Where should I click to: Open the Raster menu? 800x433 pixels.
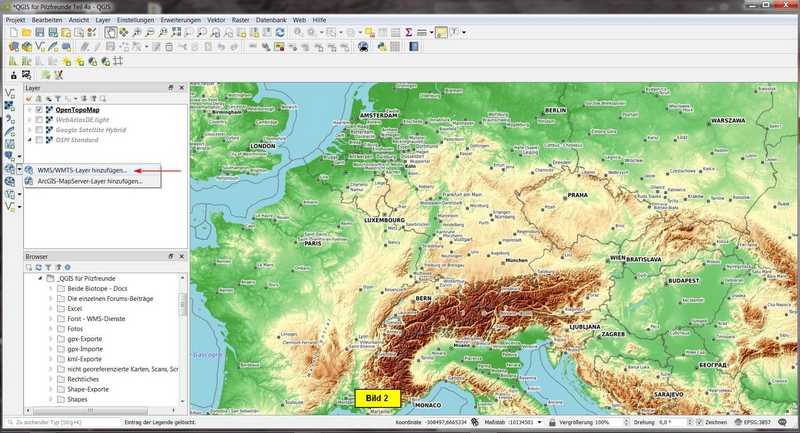click(x=241, y=20)
